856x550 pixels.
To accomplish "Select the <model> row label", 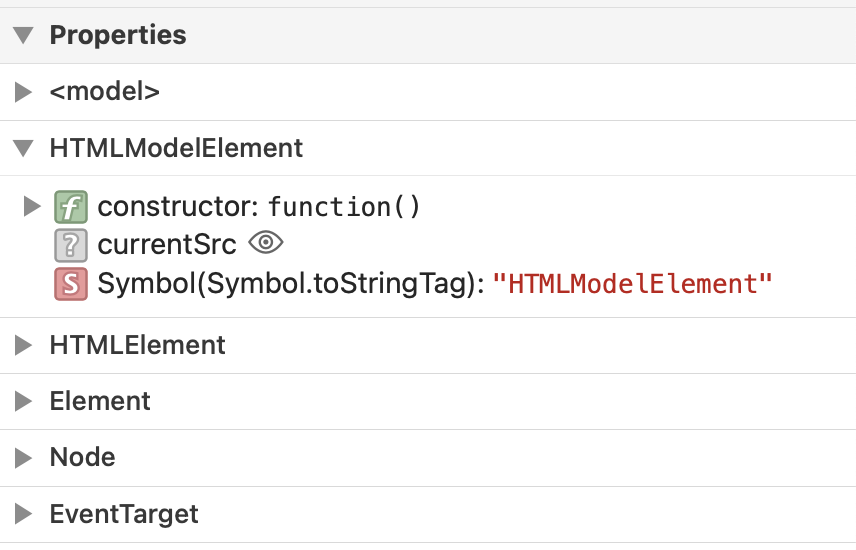I will coord(104,92).
